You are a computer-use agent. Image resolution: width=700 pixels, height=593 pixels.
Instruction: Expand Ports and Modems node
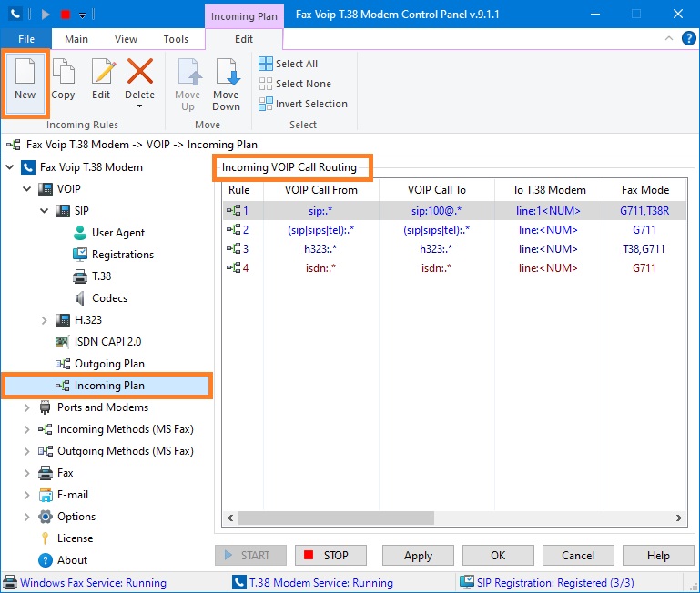coord(26,407)
